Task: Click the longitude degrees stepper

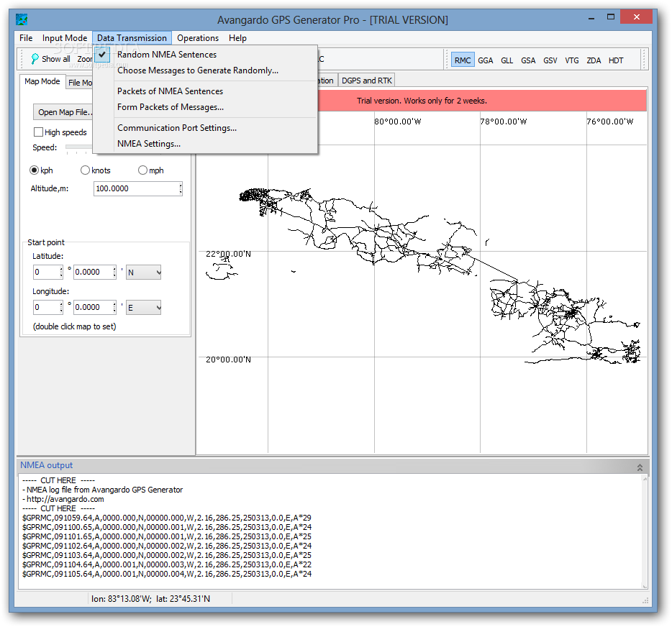Action: tap(61, 307)
